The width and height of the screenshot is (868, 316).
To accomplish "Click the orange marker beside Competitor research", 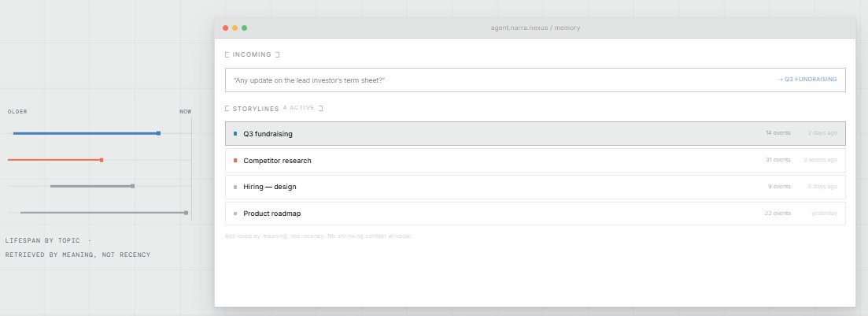I will [235, 160].
